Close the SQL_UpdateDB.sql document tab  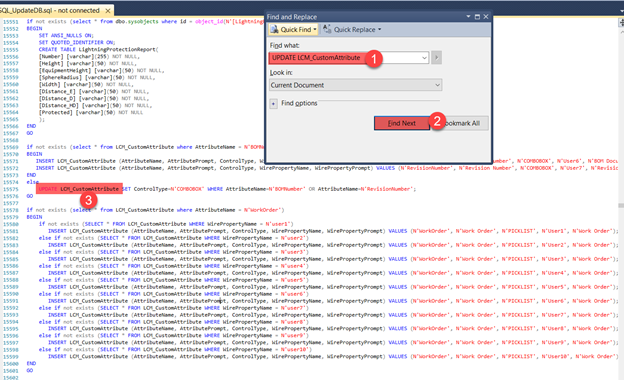click(108, 11)
